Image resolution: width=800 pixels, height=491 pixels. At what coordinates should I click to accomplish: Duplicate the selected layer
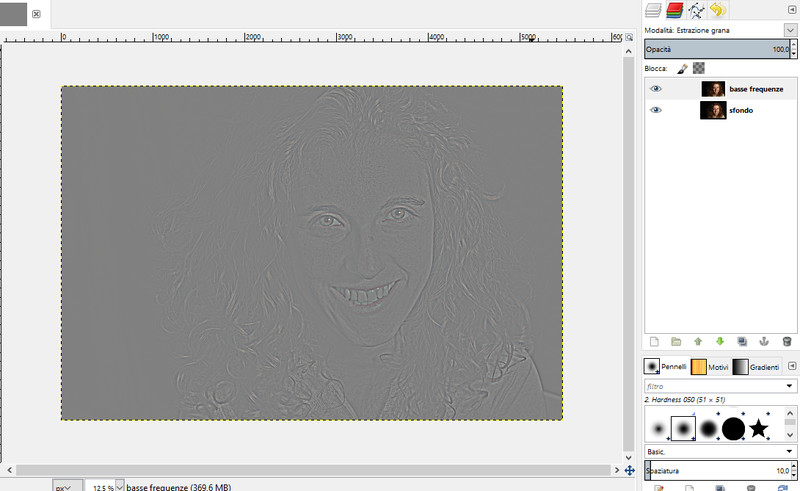pyautogui.click(x=742, y=341)
